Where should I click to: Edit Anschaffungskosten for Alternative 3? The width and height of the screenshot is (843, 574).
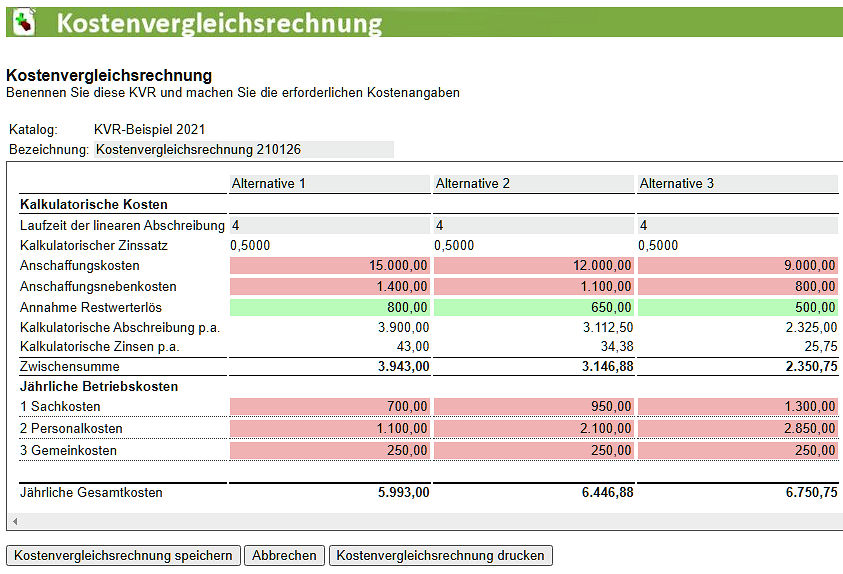coord(738,266)
